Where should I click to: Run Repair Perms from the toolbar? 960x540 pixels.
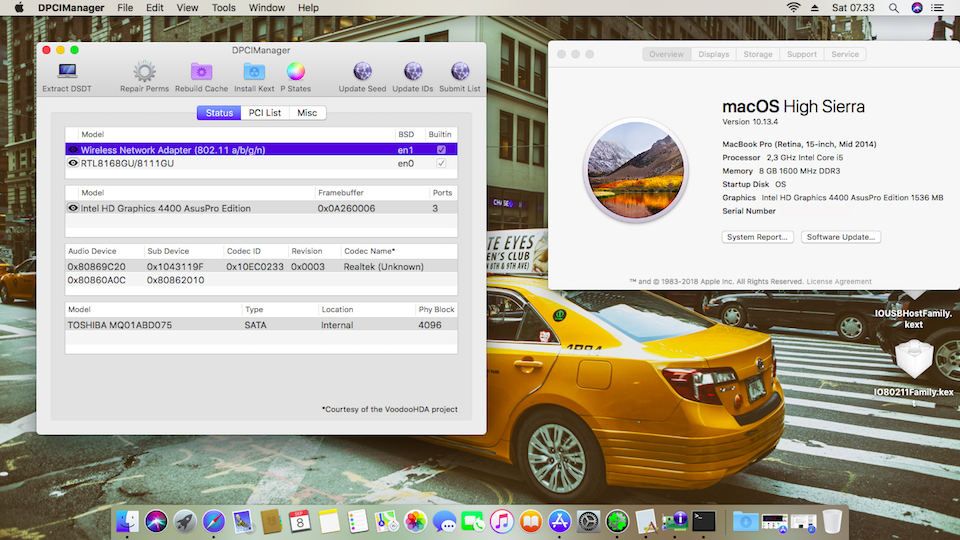(x=144, y=72)
